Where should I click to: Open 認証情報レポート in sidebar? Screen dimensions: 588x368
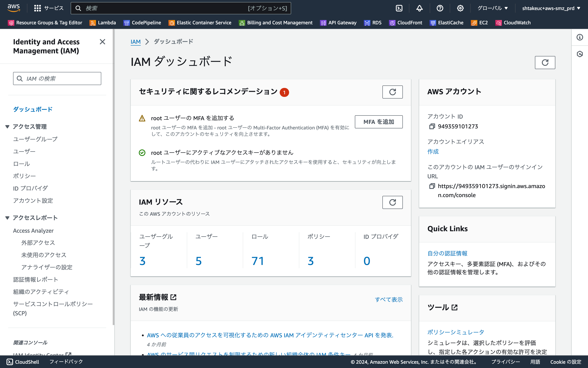(36, 279)
